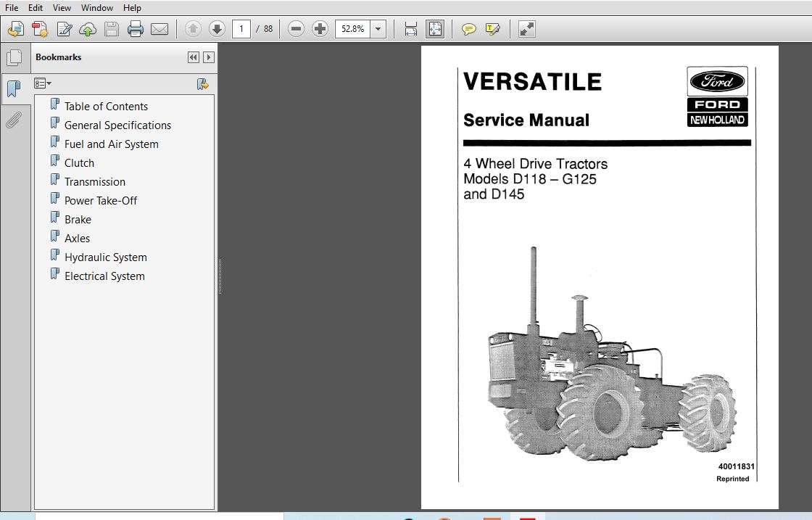Click the zoom out minus button
This screenshot has height=520, width=812.
point(297,29)
